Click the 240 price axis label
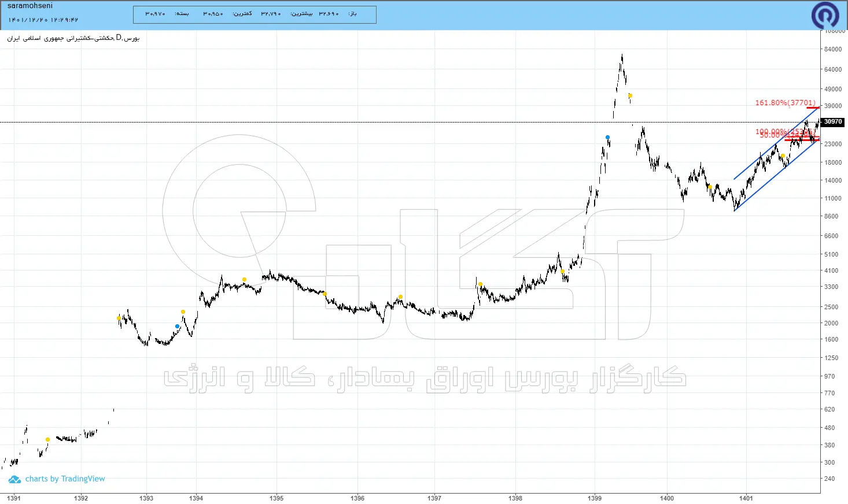Screen dimensions: 848x504 point(829,479)
